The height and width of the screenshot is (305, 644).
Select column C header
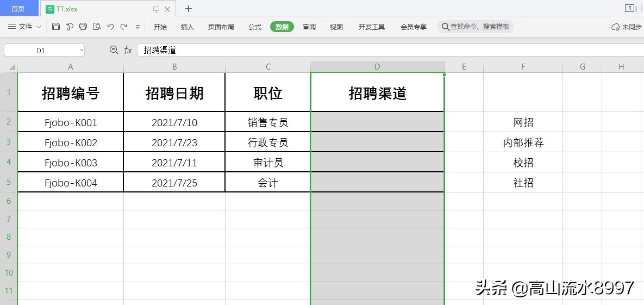(x=268, y=66)
